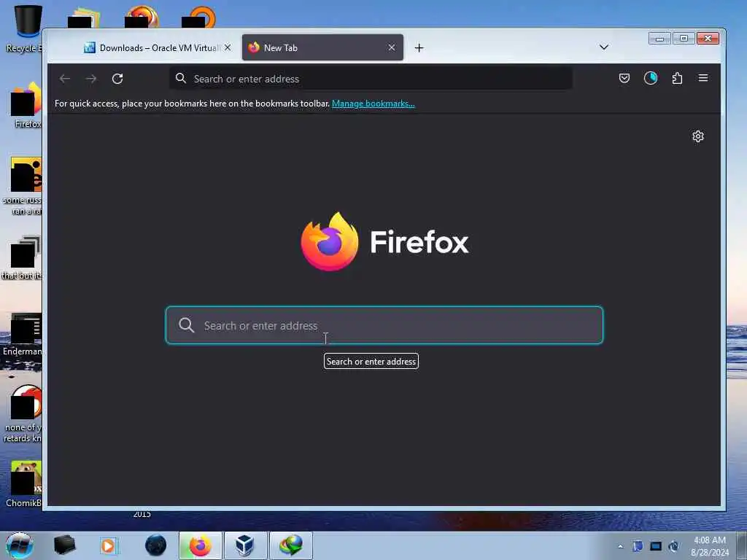Open VirtualBox cube icon in taskbar

245,545
